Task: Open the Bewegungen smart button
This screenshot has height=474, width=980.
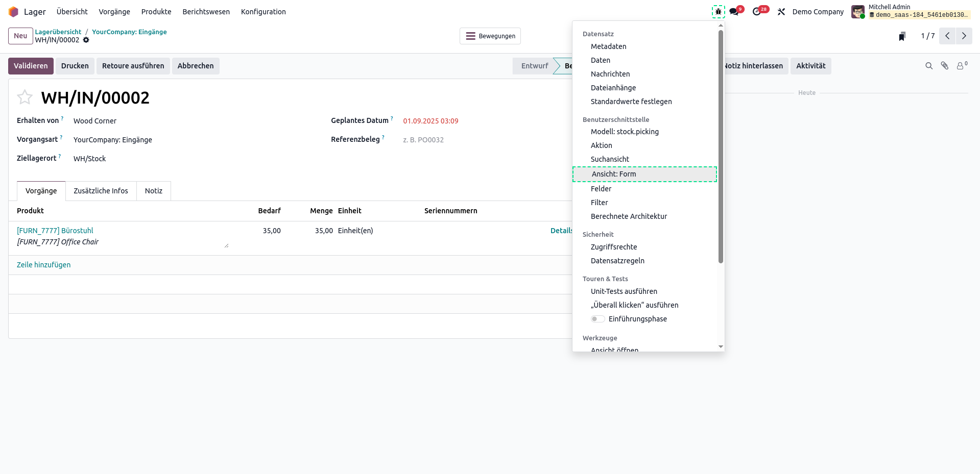Action: (x=490, y=36)
